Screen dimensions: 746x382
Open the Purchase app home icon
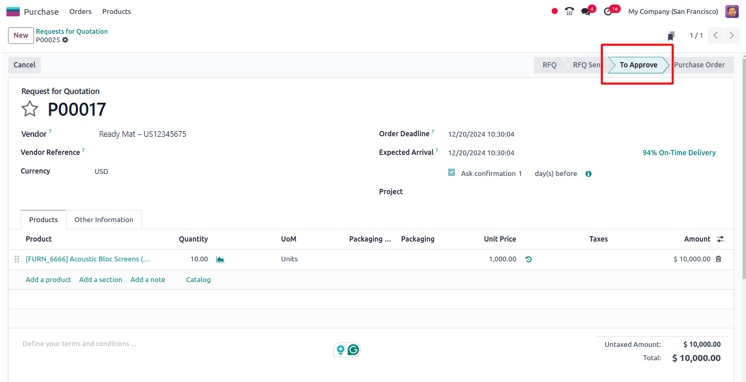tap(13, 11)
